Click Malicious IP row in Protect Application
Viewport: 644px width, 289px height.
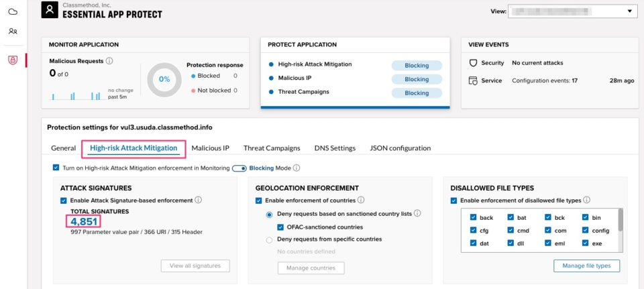[x=294, y=78]
